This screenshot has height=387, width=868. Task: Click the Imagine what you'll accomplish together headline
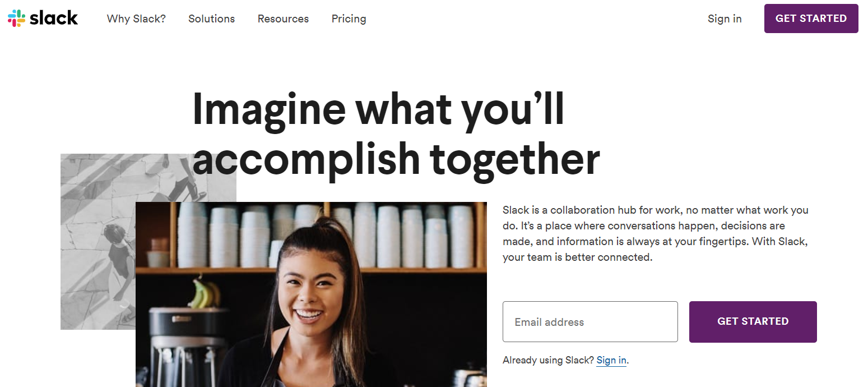(396, 135)
